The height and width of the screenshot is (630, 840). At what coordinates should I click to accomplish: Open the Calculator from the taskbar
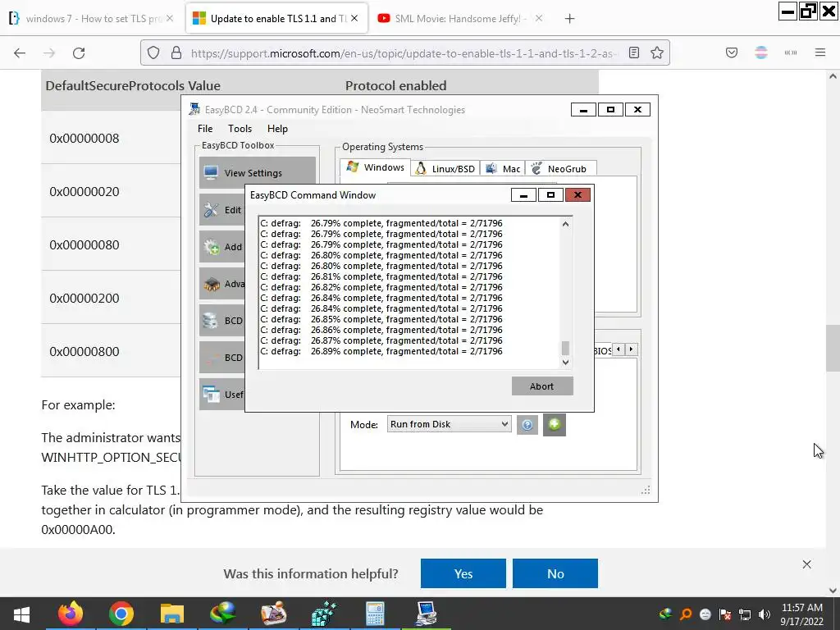[375, 614]
